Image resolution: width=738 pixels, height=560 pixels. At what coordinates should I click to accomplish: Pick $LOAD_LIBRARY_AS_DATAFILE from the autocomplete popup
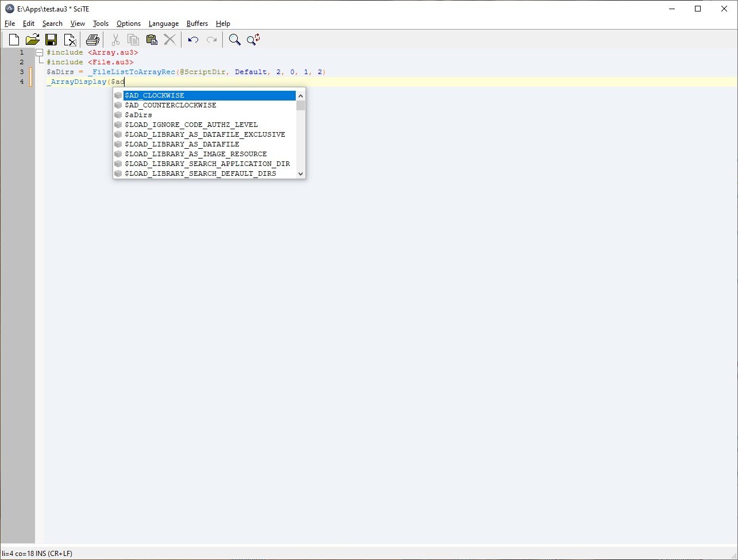(x=181, y=144)
